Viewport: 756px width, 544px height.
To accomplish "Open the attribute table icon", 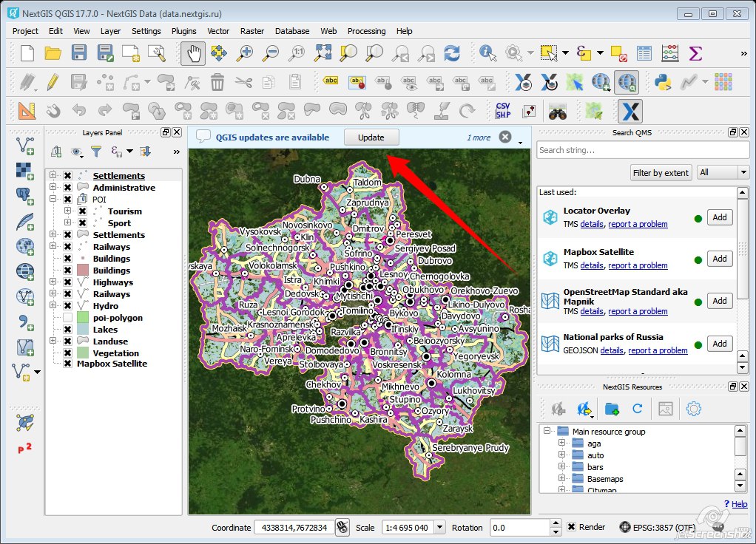I will [644, 53].
